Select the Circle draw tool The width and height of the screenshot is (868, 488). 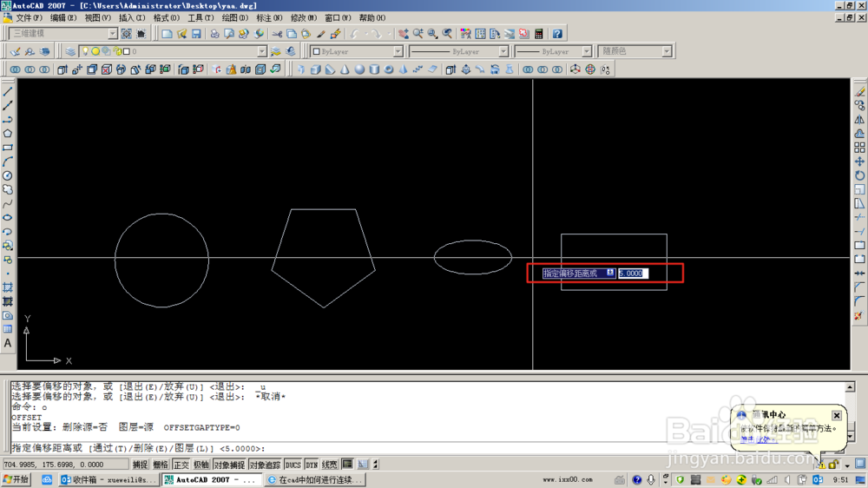8,175
